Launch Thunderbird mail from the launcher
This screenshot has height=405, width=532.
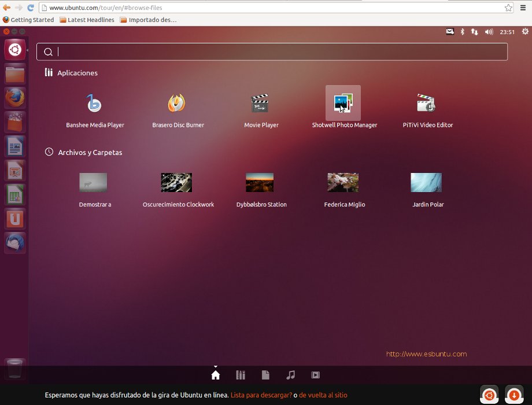15,243
